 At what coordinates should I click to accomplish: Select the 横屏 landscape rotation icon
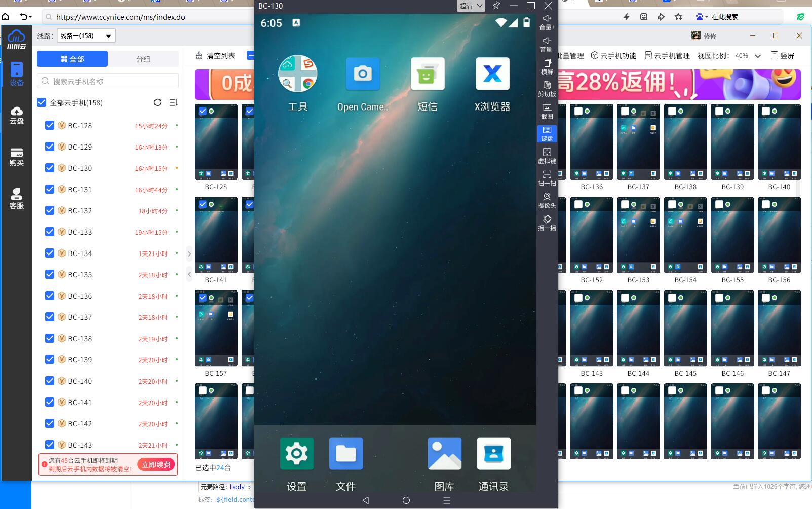pos(547,66)
